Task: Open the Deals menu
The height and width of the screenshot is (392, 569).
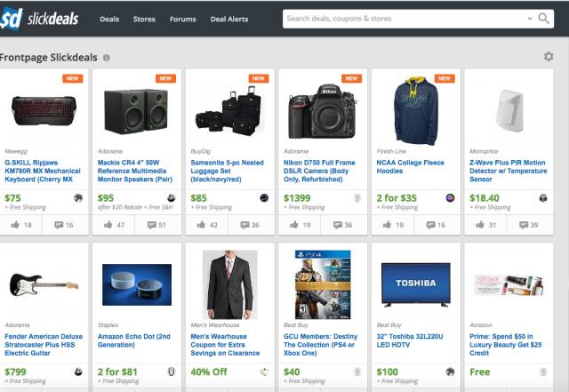Action: (109, 19)
